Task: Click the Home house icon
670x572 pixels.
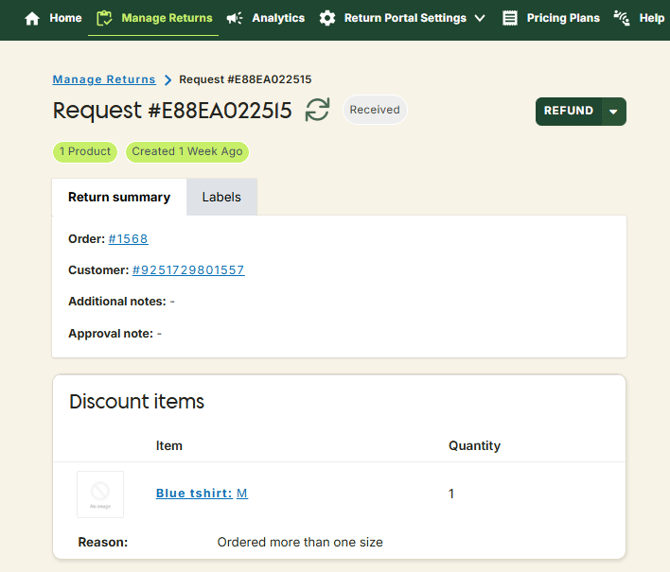Action: coord(32,18)
